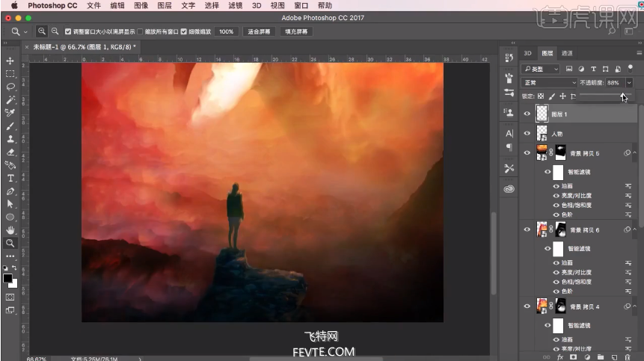Click the Zoom Out magnifier option
The image size is (644, 361).
(55, 31)
